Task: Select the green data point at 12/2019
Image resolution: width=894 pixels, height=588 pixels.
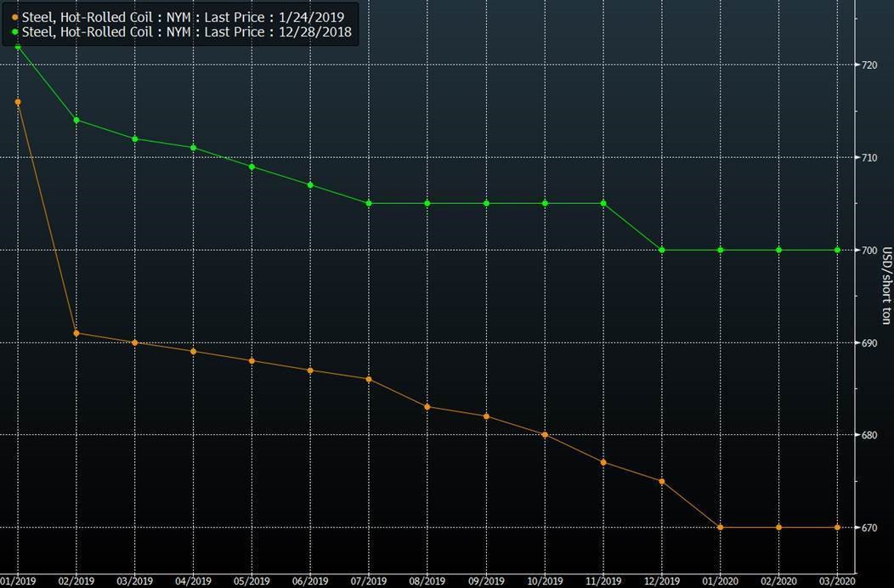Action: point(662,250)
